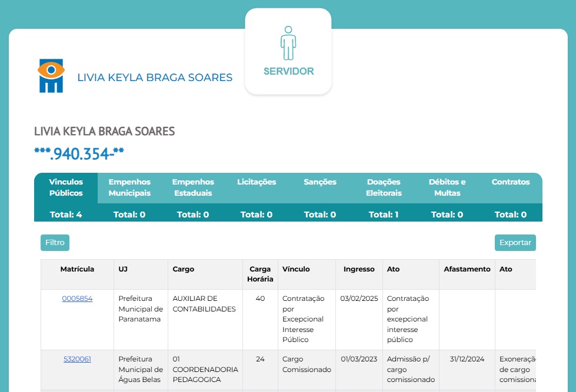The width and height of the screenshot is (576, 392).
Task: Click the Filtro button
Action: [x=55, y=243]
